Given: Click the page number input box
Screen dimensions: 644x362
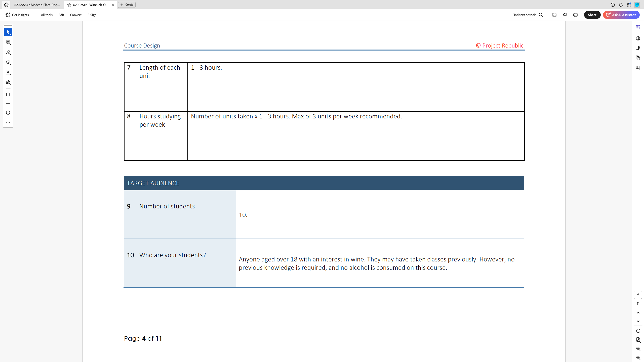Looking at the screenshot, I should coord(638,294).
